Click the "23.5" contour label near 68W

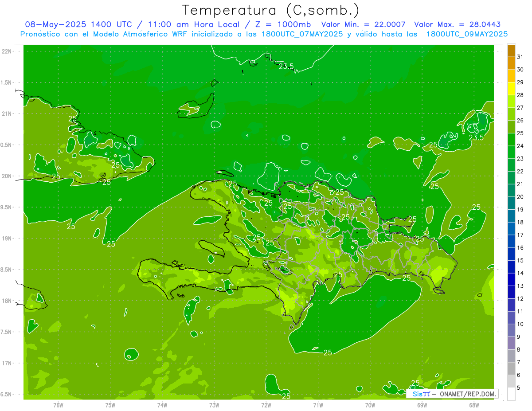476,137
